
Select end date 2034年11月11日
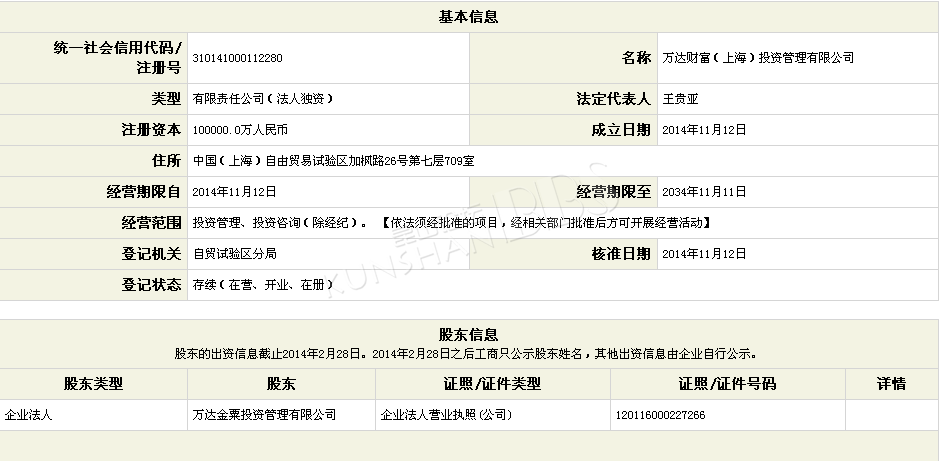[704, 192]
